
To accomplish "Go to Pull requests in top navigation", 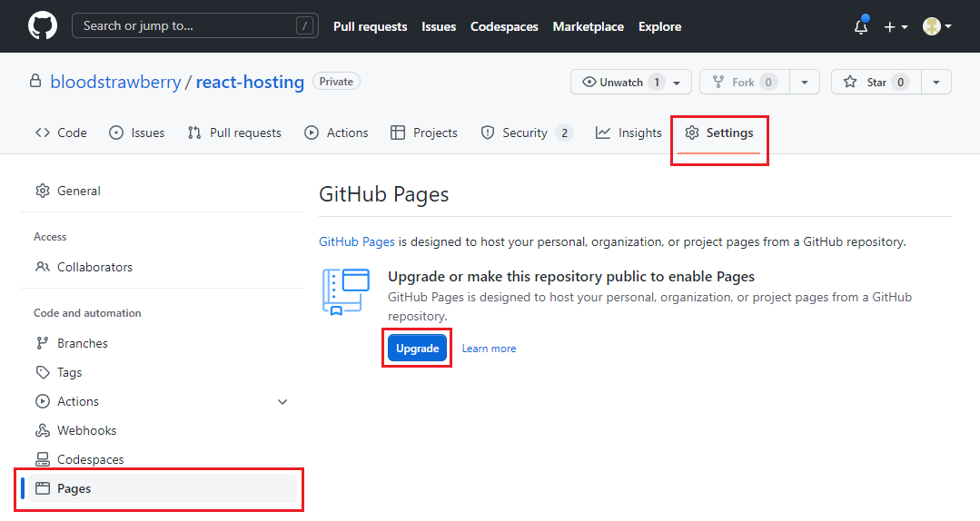I will [370, 27].
